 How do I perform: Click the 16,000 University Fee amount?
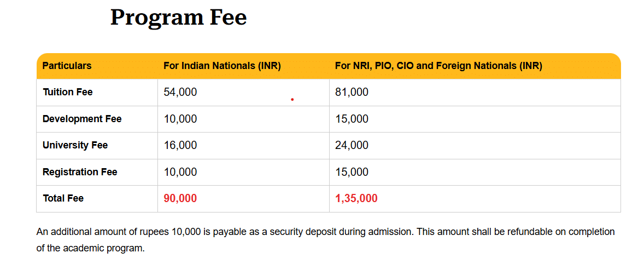coord(180,145)
